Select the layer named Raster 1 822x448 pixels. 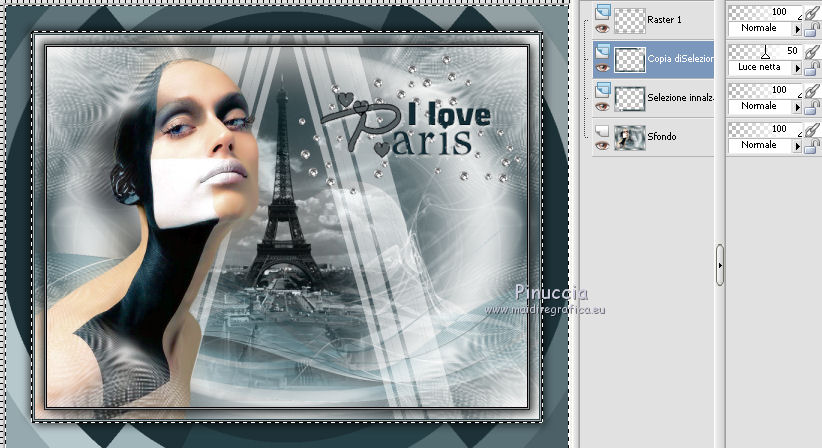tap(664, 20)
